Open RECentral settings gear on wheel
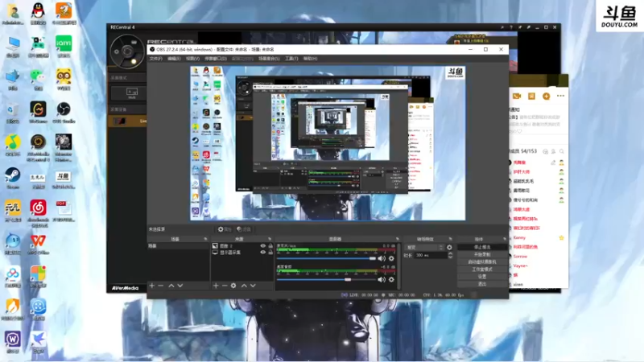 click(117, 51)
